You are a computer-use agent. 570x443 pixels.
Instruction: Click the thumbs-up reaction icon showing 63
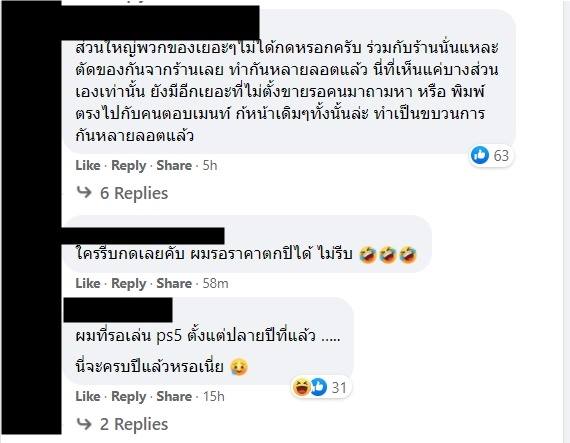tap(479, 155)
